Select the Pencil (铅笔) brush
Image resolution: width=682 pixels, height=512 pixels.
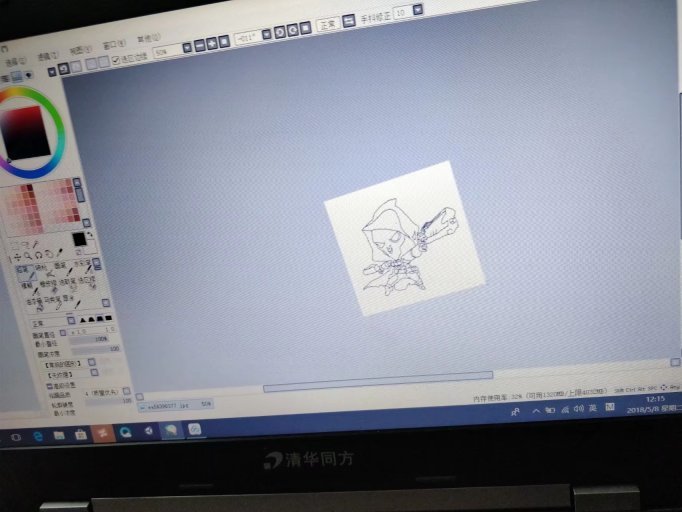(x=25, y=272)
